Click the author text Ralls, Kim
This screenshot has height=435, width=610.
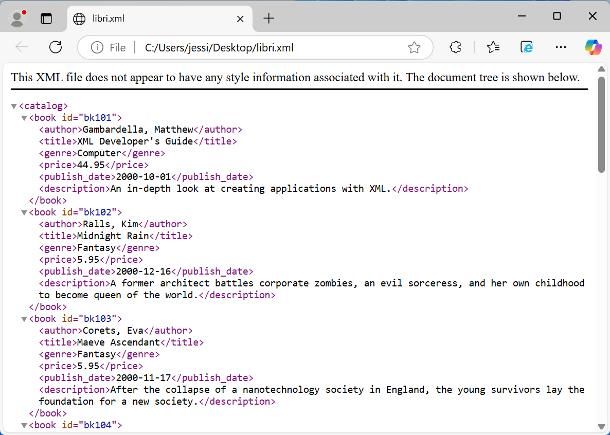(110, 224)
